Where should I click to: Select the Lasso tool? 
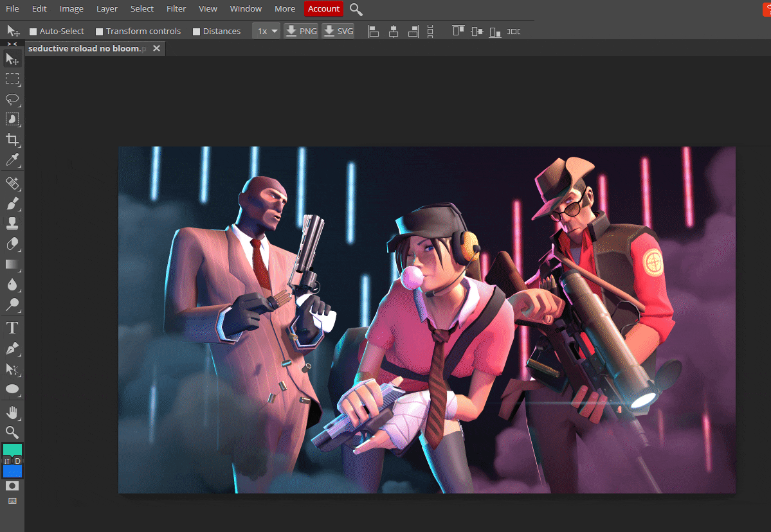tap(12, 99)
